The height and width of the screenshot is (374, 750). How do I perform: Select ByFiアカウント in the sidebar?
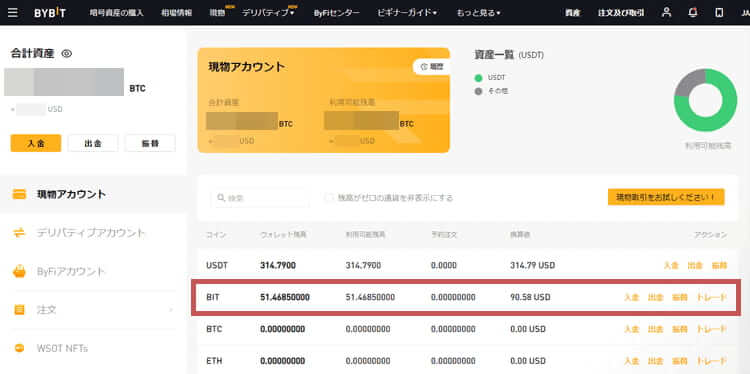click(71, 271)
